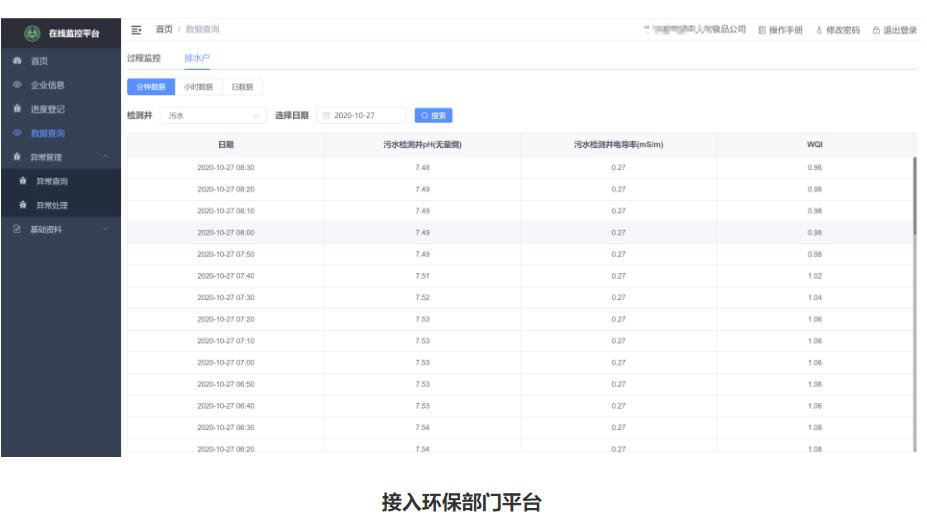927x517 pixels.
Task: Collapse the 异常管理 sidebar menu
Action: pyautogui.click(x=105, y=156)
